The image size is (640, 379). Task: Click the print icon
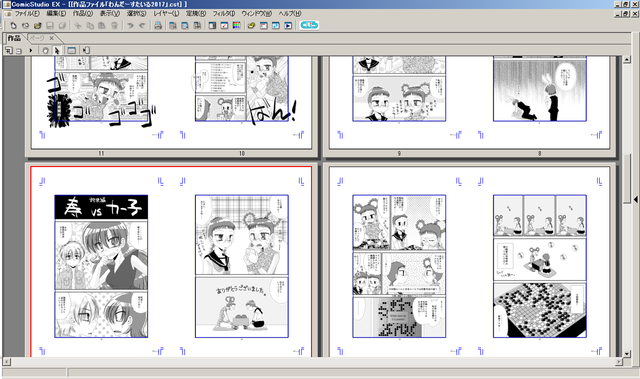click(x=158, y=26)
